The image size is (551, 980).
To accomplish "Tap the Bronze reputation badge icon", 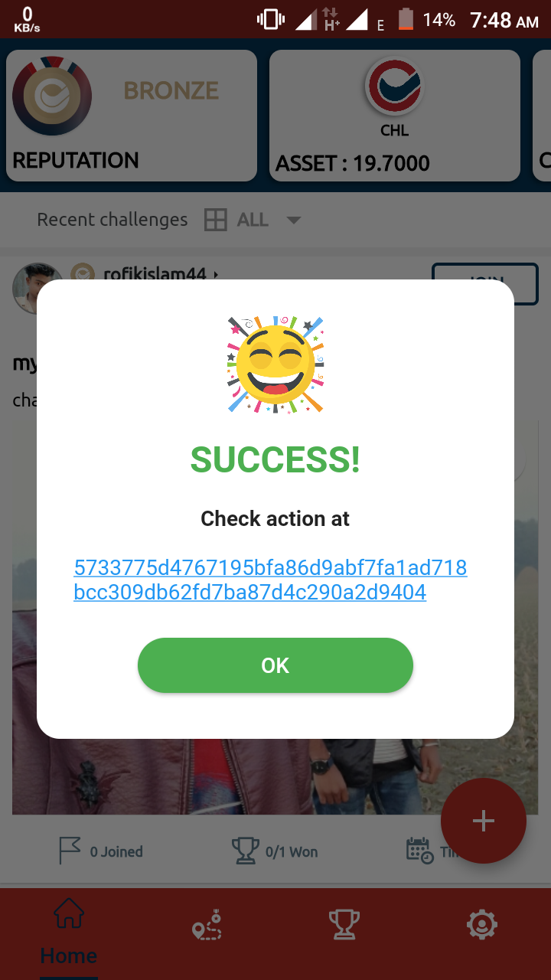I will coord(52,96).
